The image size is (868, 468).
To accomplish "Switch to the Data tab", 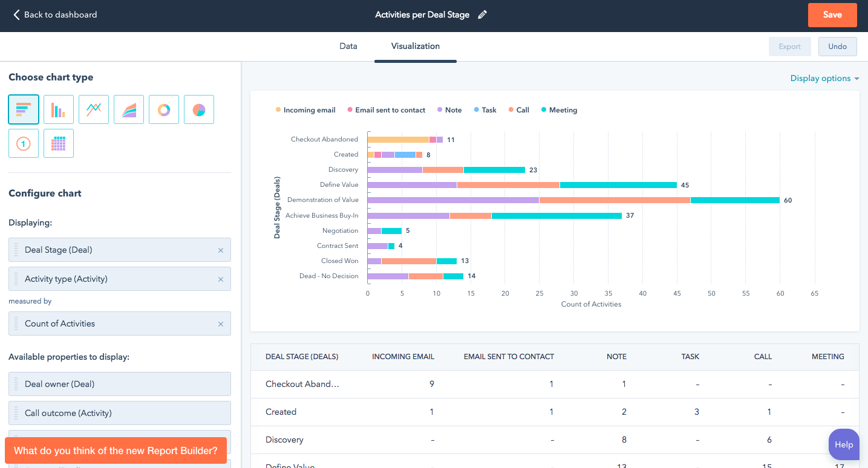I will pos(348,46).
